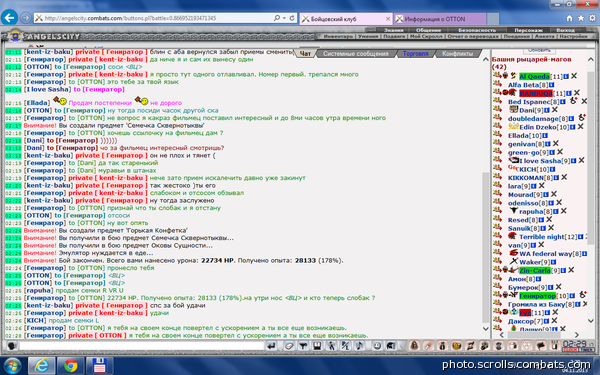600x375 pixels.
Task: Switch to the Торговля tab
Action: click(415, 54)
